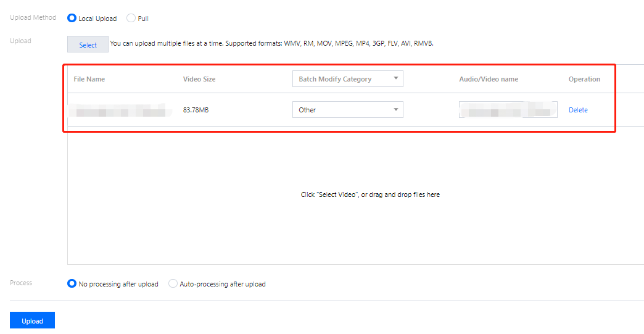Viewport: 644px width, 334px height.
Task: Click the 83.78MB size value
Action: 196,110
